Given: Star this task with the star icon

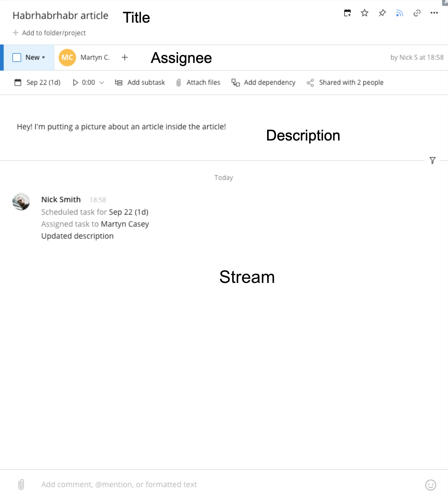Looking at the screenshot, I should [x=365, y=13].
